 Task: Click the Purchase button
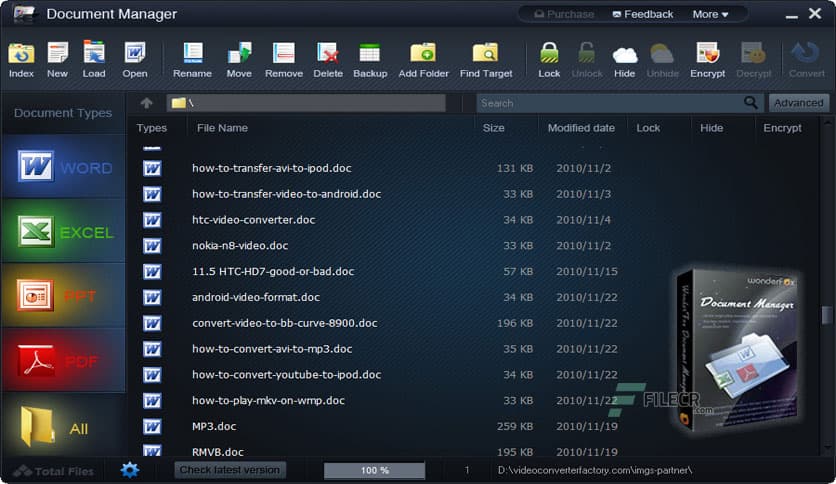point(564,14)
